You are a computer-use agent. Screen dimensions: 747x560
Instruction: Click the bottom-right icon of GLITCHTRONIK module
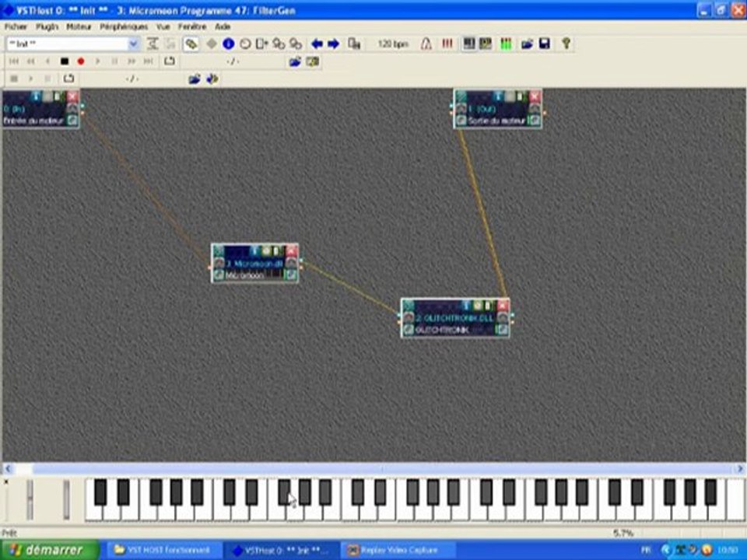502,329
